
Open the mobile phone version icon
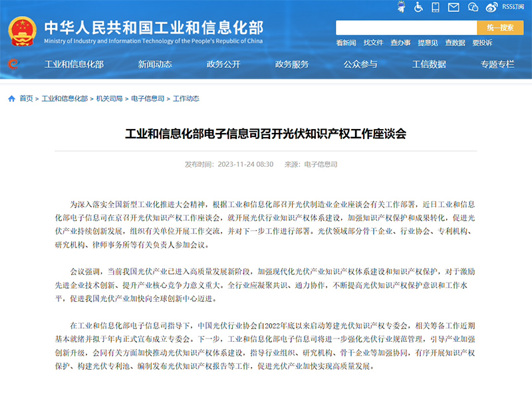(x=436, y=7)
